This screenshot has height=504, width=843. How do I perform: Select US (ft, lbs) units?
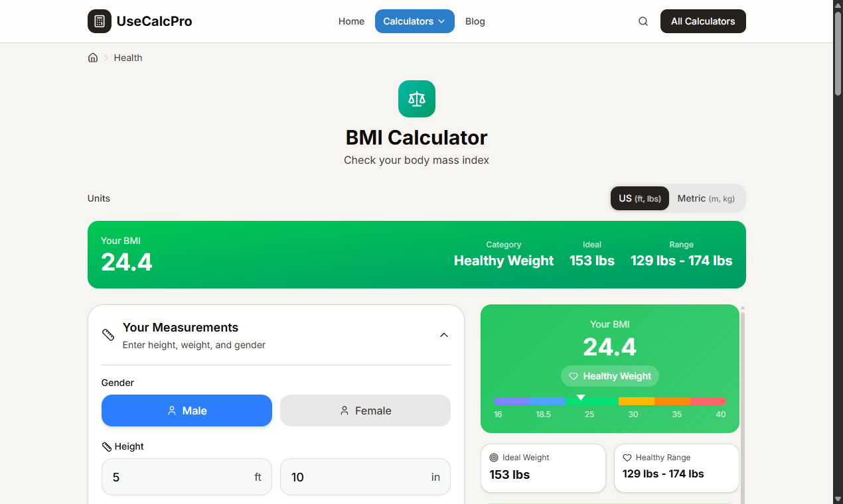click(x=640, y=198)
